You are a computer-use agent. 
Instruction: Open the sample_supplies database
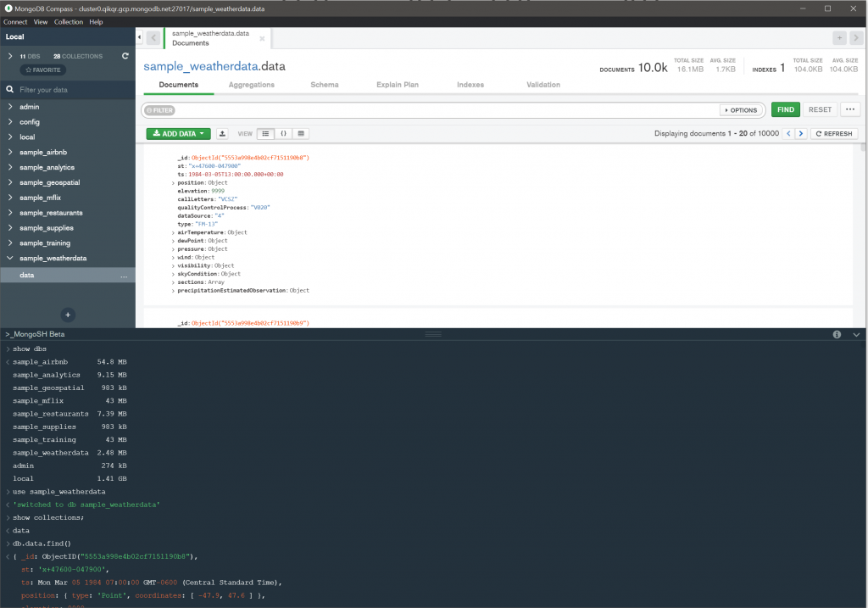click(47, 227)
